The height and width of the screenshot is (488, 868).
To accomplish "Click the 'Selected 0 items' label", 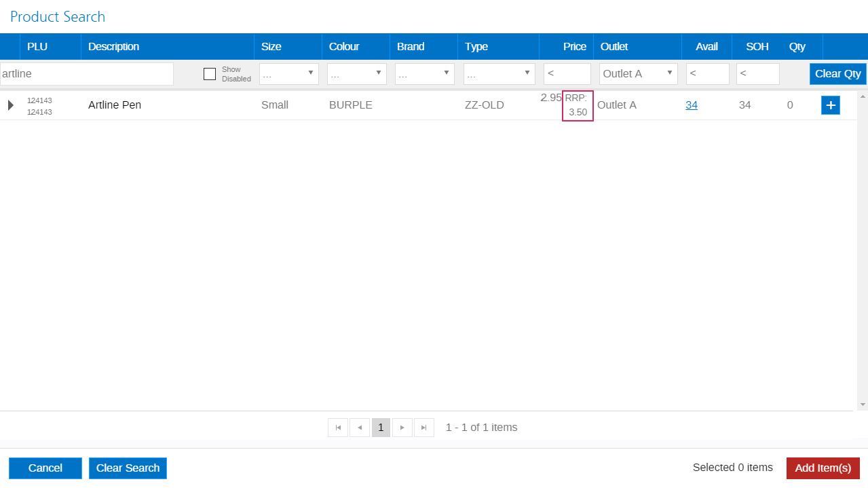I will pyautogui.click(x=733, y=468).
